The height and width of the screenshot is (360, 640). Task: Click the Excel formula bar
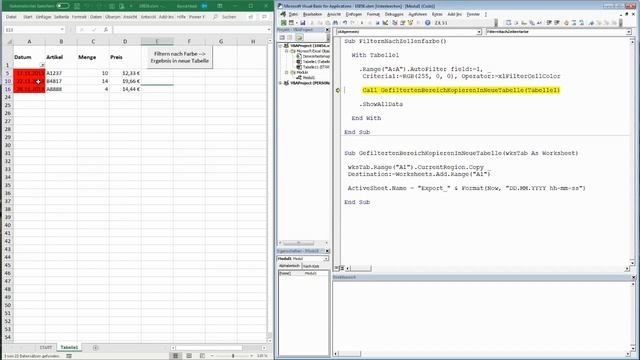pyautogui.click(x=190, y=30)
